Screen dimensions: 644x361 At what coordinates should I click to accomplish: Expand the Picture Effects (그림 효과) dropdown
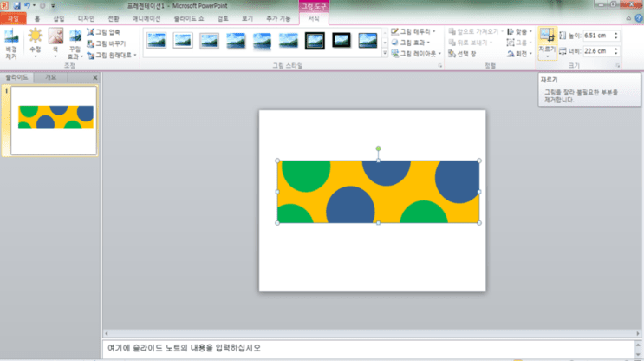coord(411,43)
